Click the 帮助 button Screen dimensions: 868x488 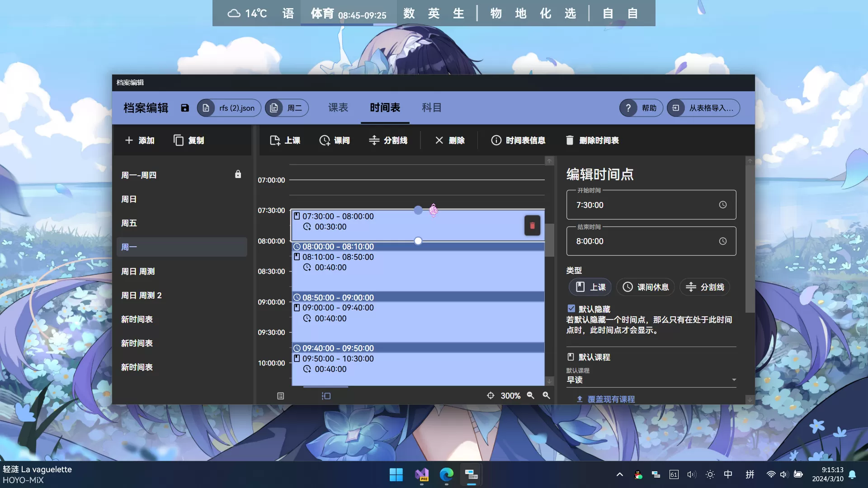pyautogui.click(x=641, y=108)
